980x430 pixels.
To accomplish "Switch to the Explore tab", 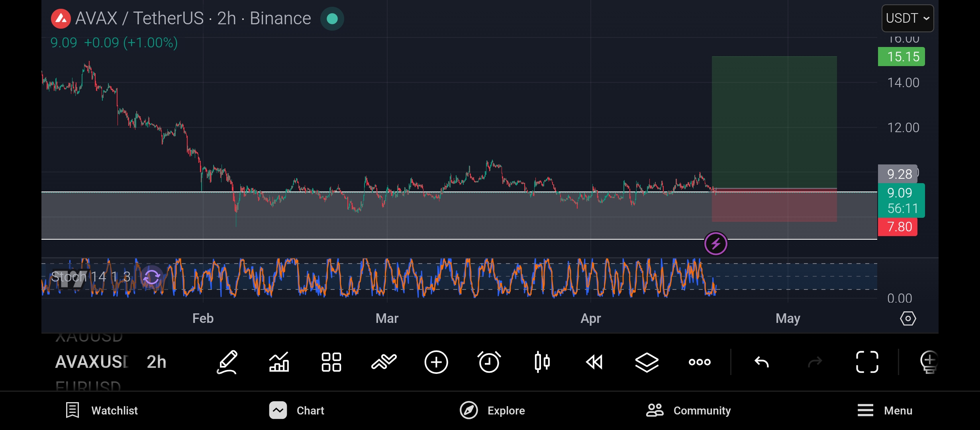I will [492, 410].
